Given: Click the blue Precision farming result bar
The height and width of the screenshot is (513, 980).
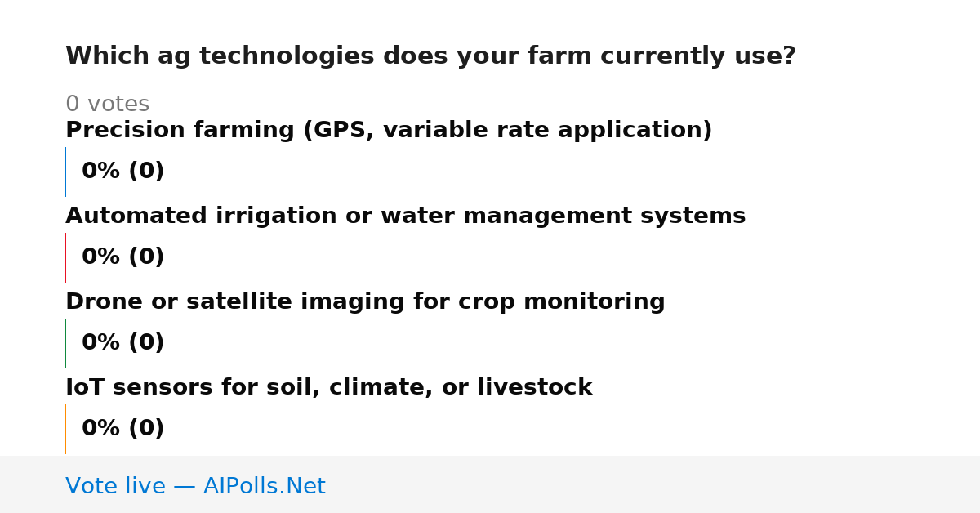Looking at the screenshot, I should [x=65, y=172].
